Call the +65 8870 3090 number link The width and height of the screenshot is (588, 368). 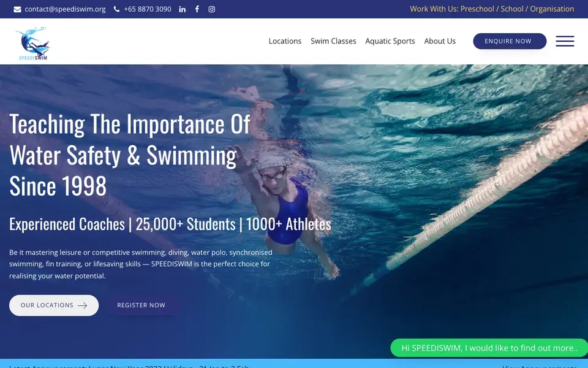point(148,9)
